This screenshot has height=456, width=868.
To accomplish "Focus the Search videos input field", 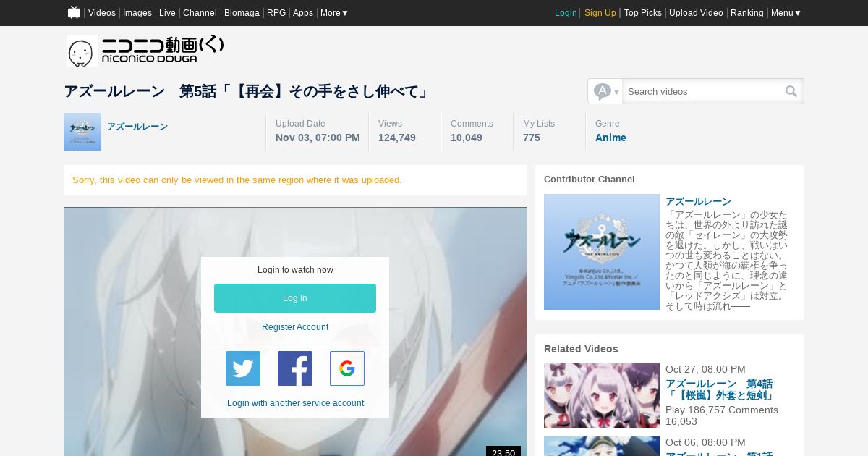I will click(702, 91).
